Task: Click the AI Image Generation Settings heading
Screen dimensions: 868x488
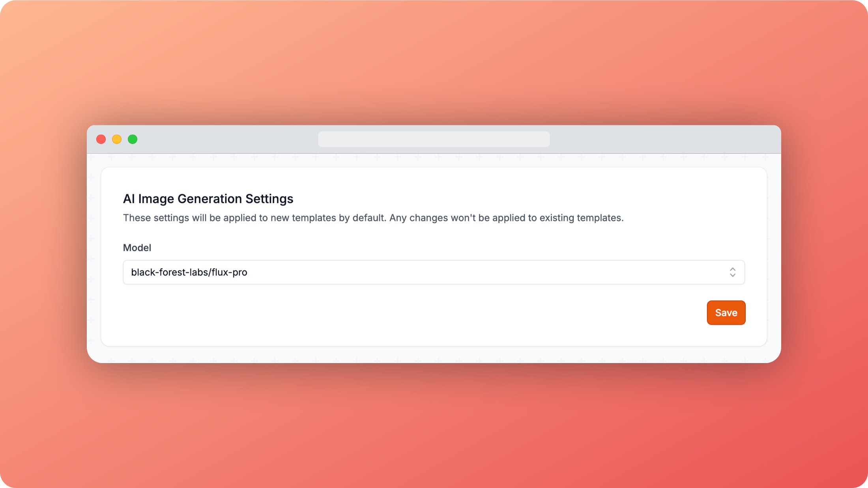Action: 208,199
